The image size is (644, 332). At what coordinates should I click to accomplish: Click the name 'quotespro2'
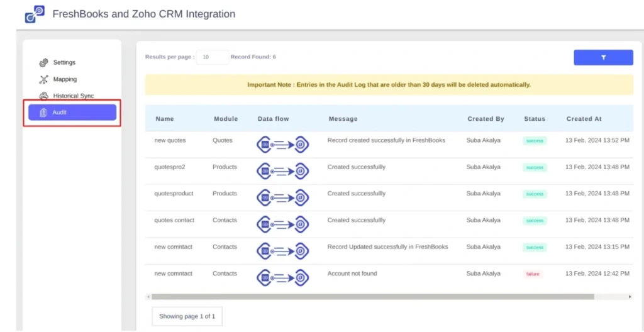[x=170, y=167]
